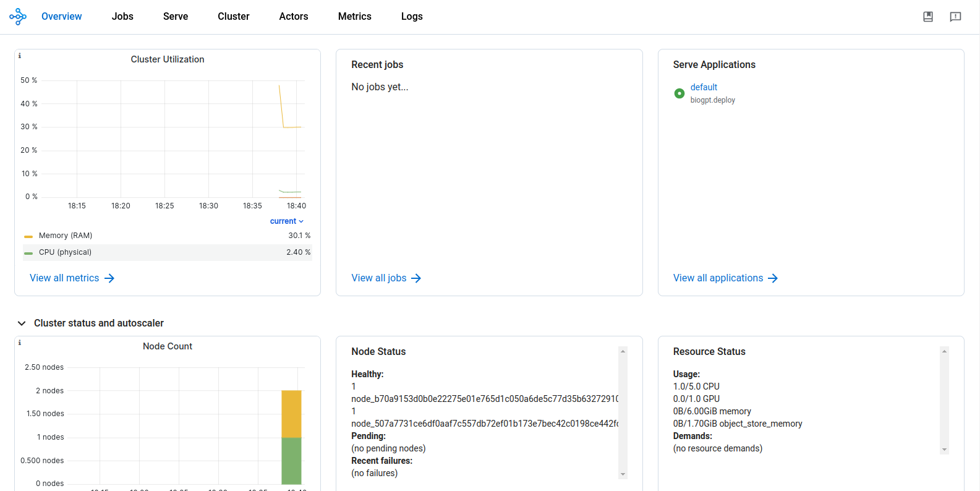Open the documentation book icon
The width and height of the screenshot is (980, 491).
coord(927,17)
